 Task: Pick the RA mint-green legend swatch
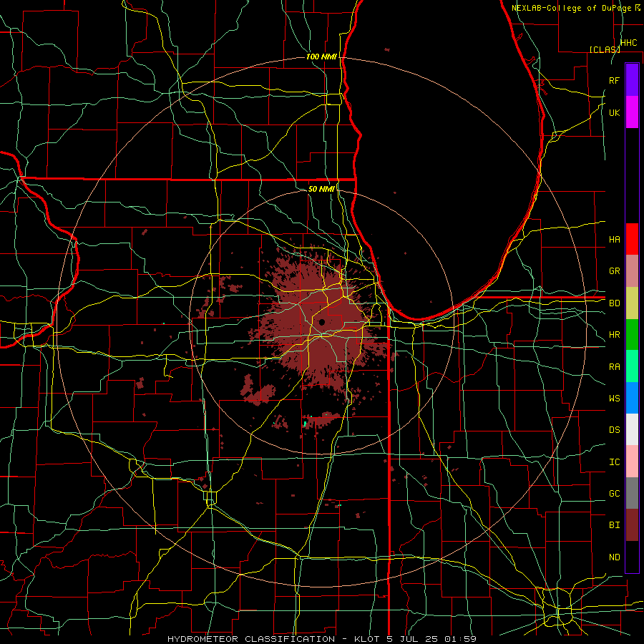[632, 366]
